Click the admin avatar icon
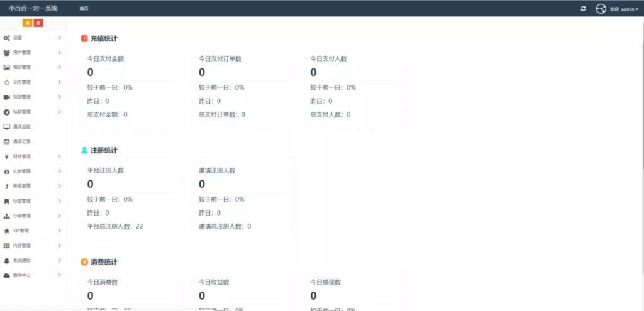Screen dimensions: 644x311 [x=601, y=9]
